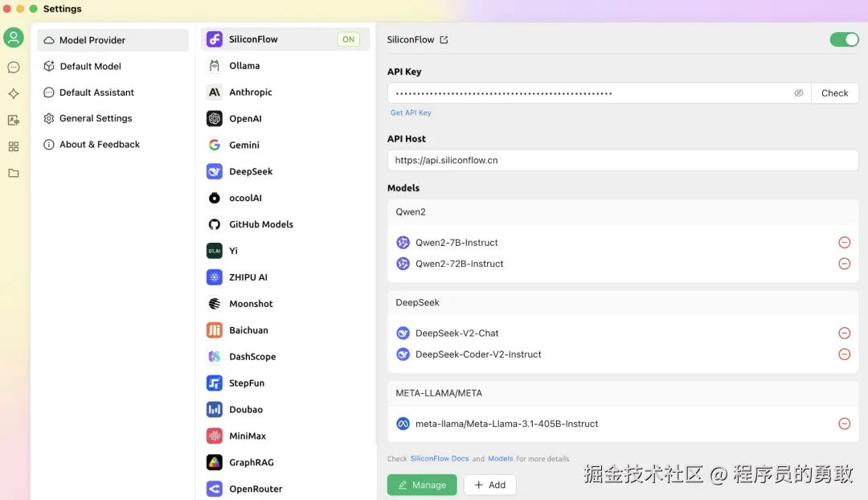Select the StepFun provider
This screenshot has height=500, width=868.
285,383
